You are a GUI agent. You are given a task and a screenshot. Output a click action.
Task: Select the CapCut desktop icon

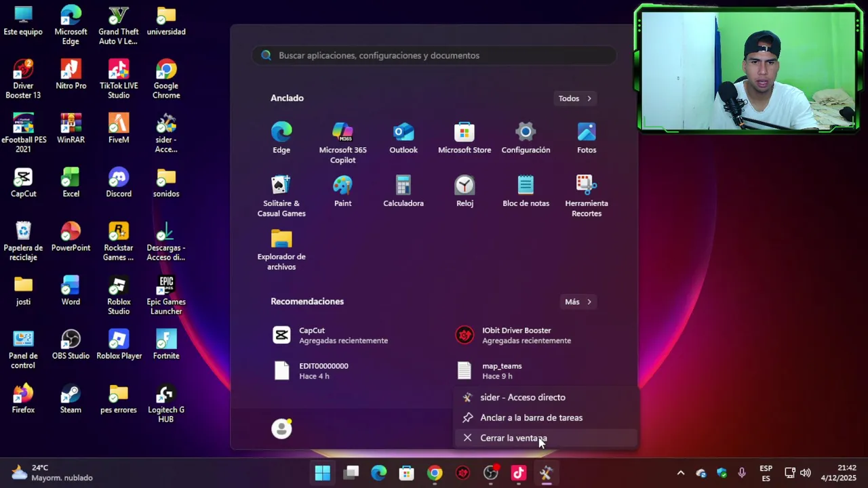tap(24, 184)
